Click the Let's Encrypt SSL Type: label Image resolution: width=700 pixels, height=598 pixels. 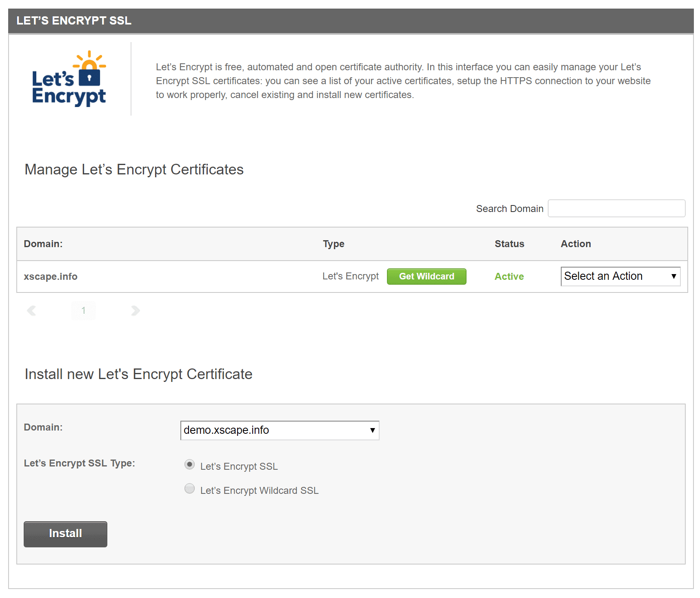[x=79, y=463]
